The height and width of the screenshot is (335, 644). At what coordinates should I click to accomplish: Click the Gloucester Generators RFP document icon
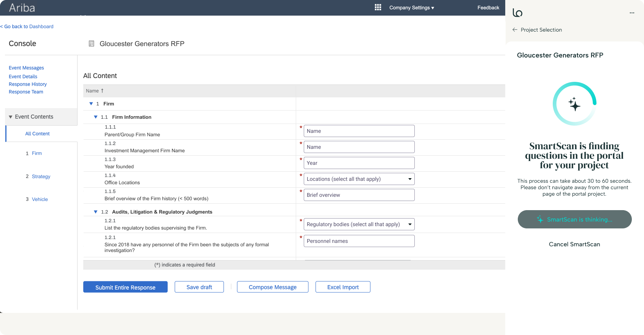click(x=91, y=44)
